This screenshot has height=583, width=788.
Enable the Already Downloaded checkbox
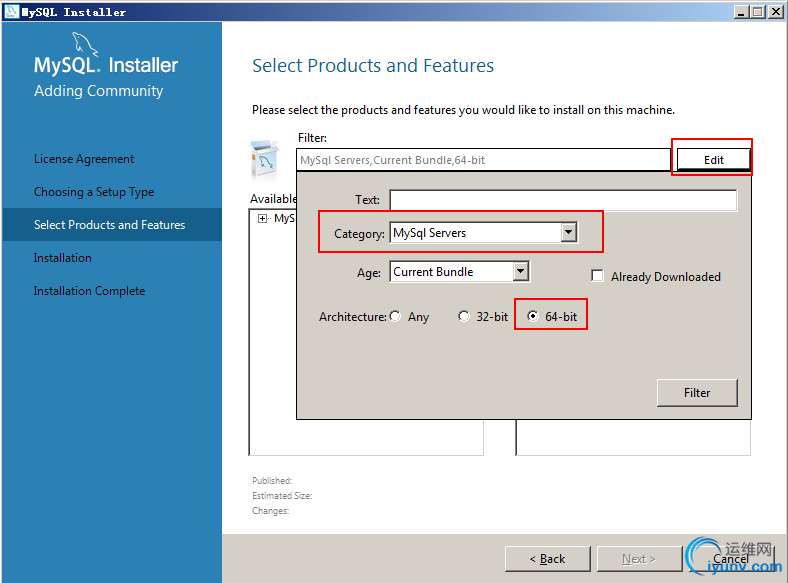(598, 276)
